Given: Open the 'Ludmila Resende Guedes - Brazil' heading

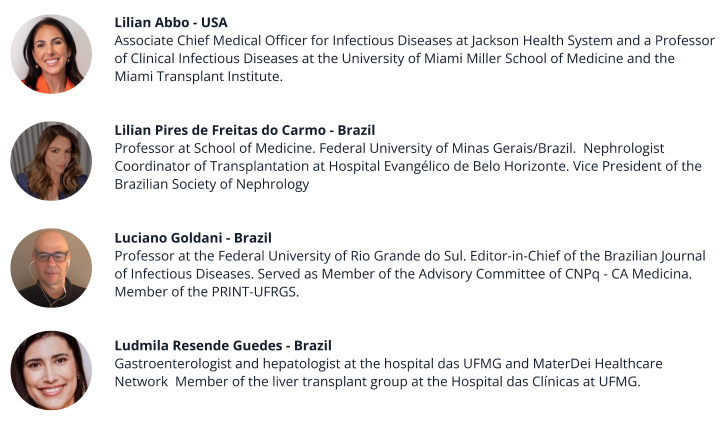Looking at the screenshot, I should pyautogui.click(x=223, y=346).
